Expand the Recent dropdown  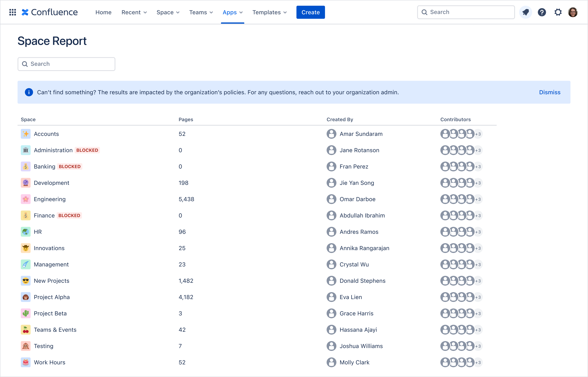pos(134,12)
